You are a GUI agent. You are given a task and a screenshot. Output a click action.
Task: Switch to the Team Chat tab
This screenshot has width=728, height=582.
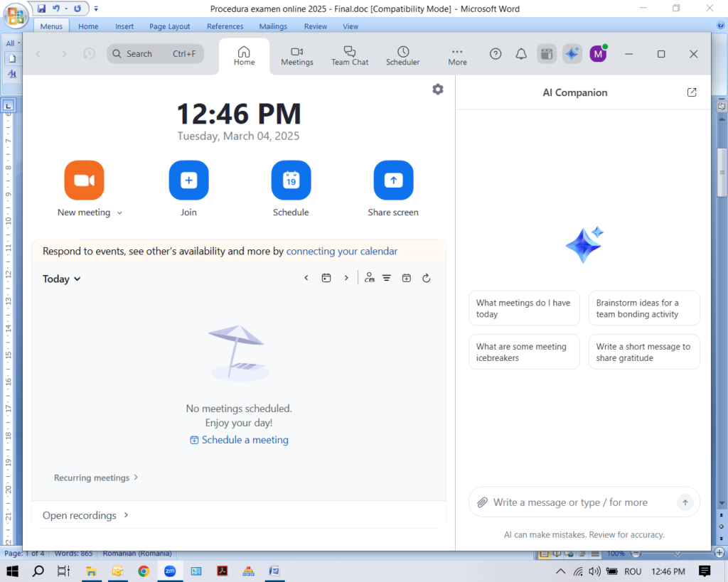coord(350,56)
